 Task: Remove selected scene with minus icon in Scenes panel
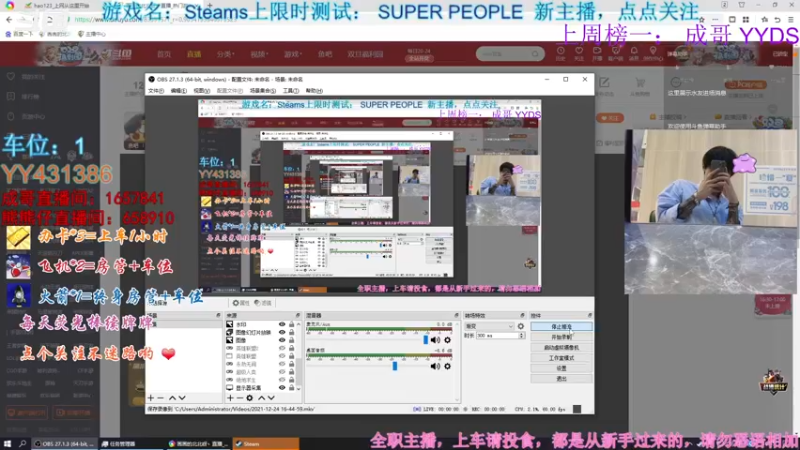161,398
